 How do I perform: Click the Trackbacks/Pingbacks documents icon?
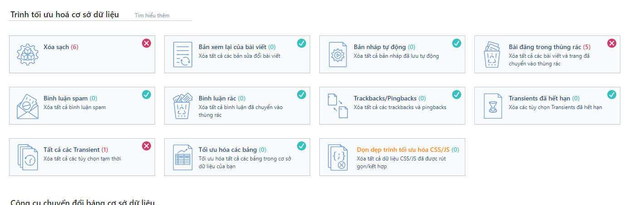click(x=338, y=106)
